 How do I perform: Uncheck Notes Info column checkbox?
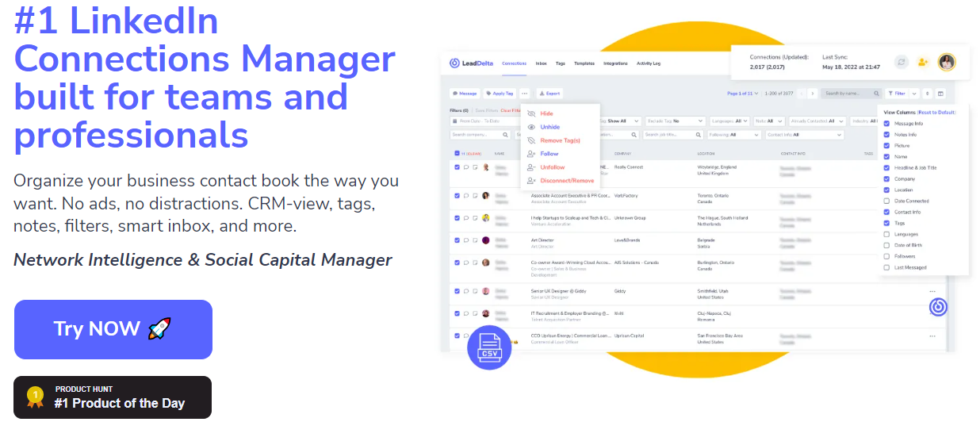(x=886, y=135)
